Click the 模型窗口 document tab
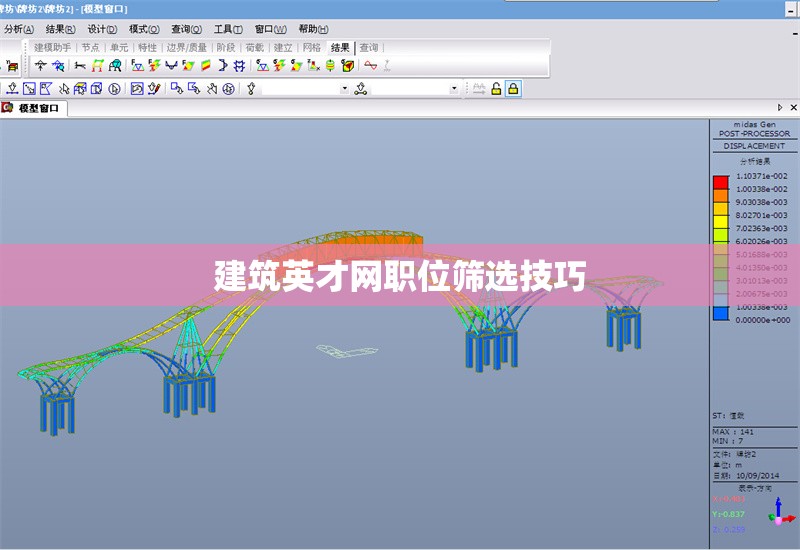Screen dimensions: 800x550 (38, 108)
